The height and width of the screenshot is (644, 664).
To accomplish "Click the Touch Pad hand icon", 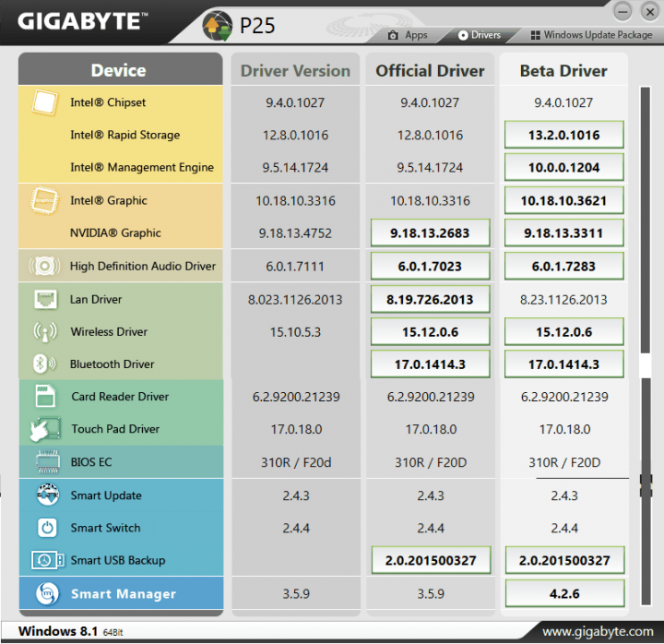I will 45,429.
